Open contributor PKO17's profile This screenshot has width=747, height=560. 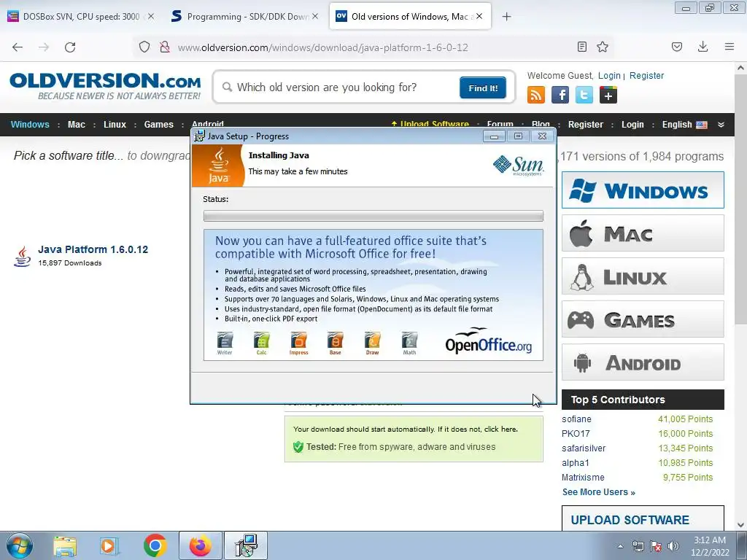(x=576, y=434)
